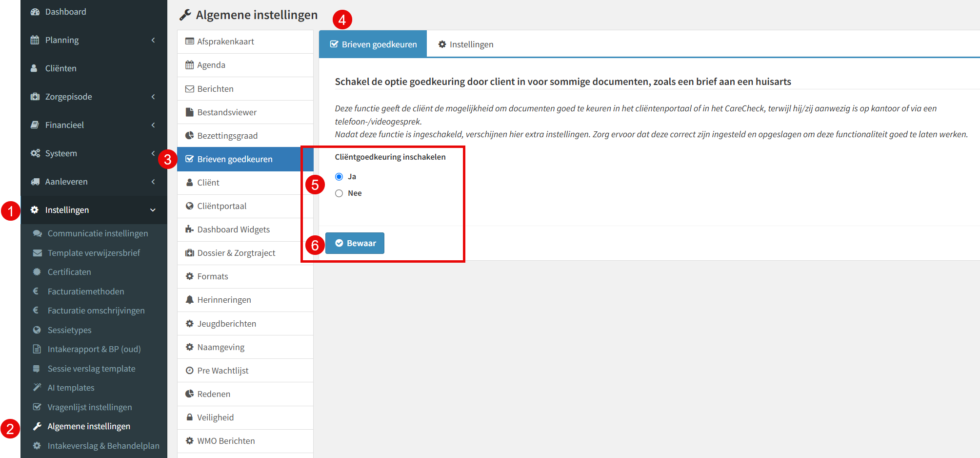980x458 pixels.
Task: Select the Ja radio button
Action: pyautogui.click(x=339, y=177)
